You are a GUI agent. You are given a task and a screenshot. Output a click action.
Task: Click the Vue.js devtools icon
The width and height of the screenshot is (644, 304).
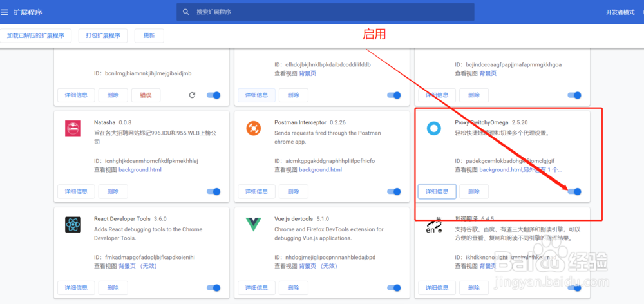tap(253, 225)
